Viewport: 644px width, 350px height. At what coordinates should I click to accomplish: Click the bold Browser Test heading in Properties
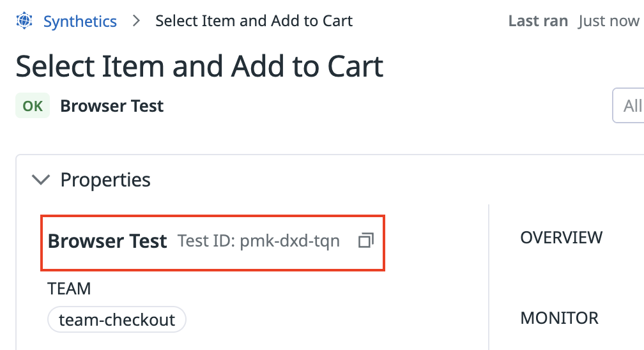(x=107, y=241)
